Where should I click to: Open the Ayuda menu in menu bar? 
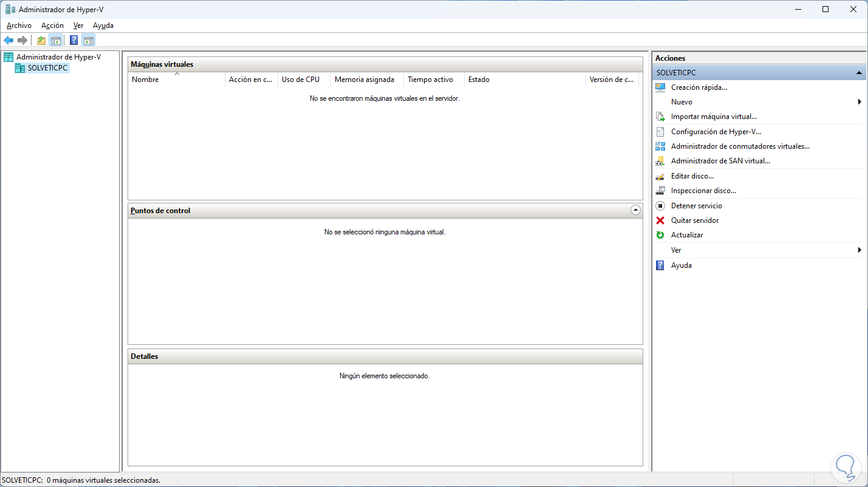(103, 26)
